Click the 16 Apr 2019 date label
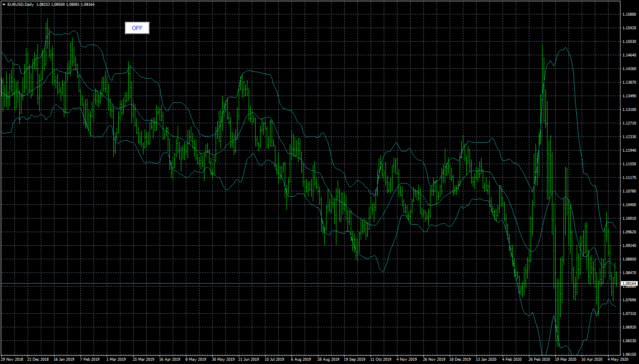Viewport: 639px width, 364px height. (170, 359)
